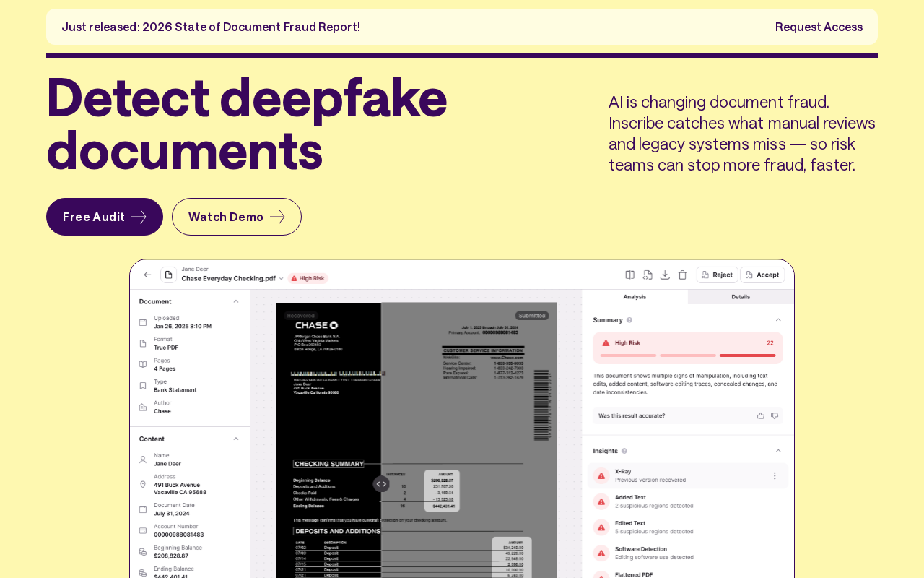Click the location pin icon next to Address
The height and width of the screenshot is (578, 924).
coord(143,485)
